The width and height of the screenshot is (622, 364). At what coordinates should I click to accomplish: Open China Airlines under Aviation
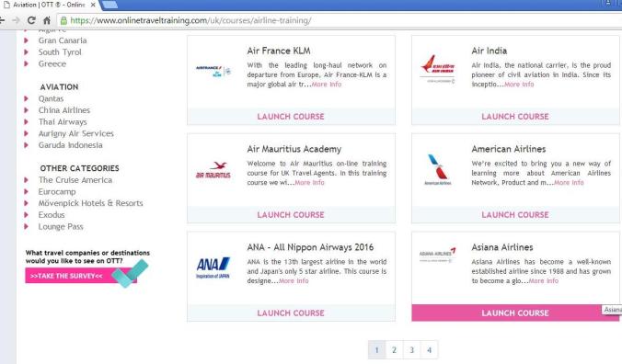[x=64, y=110]
